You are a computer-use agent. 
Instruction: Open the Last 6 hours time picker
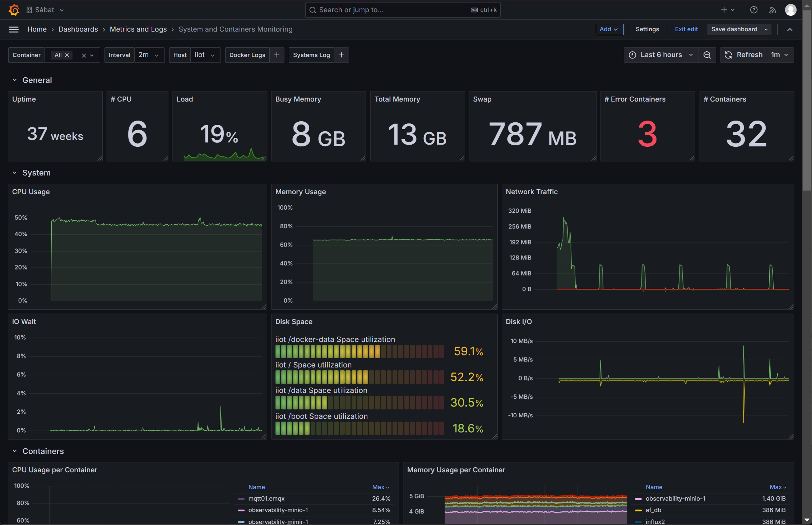661,55
